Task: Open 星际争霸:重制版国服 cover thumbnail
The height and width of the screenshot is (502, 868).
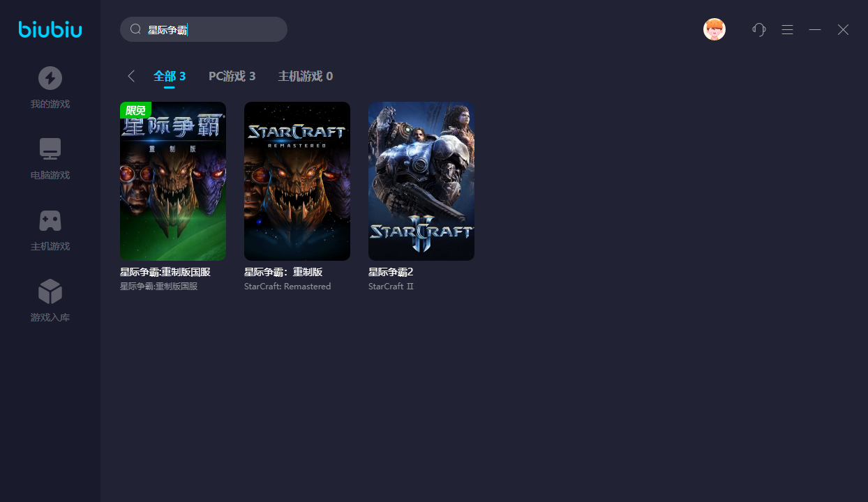Action: click(173, 181)
